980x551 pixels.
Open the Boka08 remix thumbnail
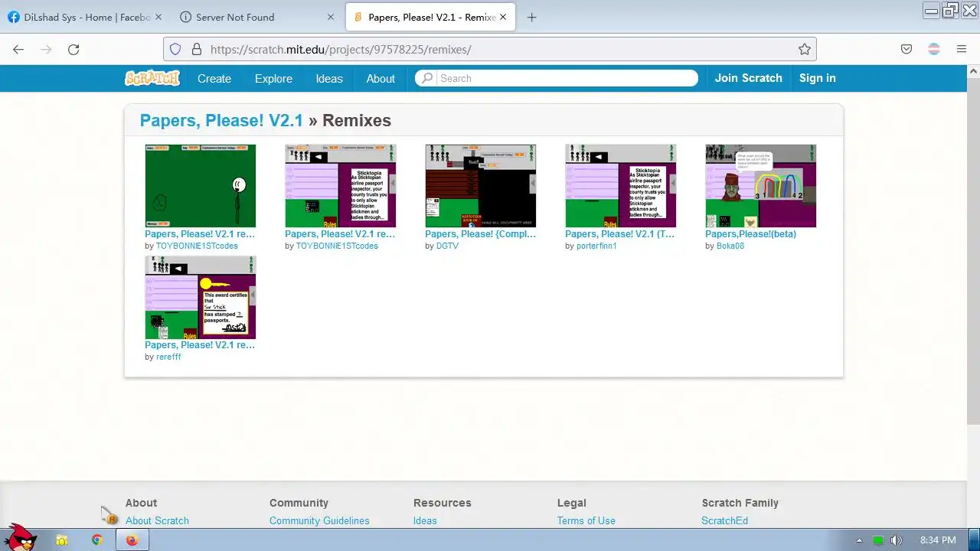pyautogui.click(x=761, y=186)
